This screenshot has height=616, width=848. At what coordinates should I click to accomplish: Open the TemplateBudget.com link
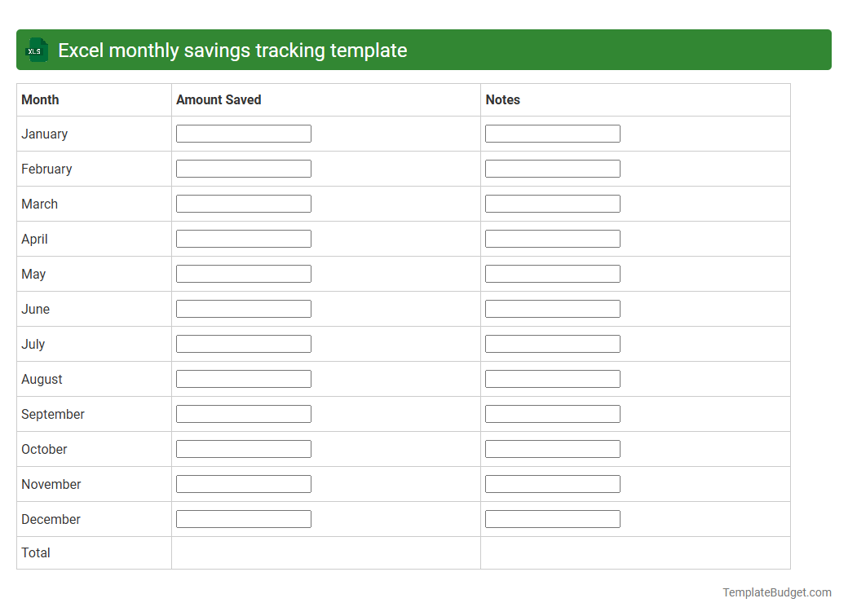coord(776,592)
